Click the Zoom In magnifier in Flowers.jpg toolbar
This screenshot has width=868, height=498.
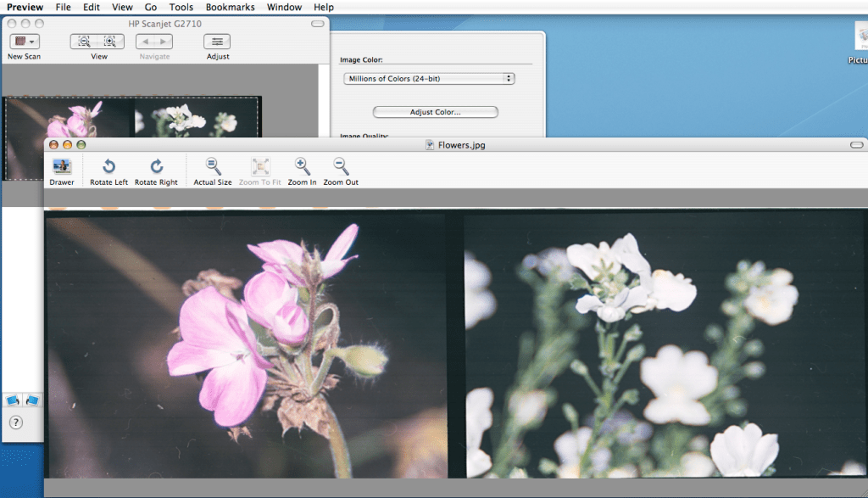click(x=302, y=167)
